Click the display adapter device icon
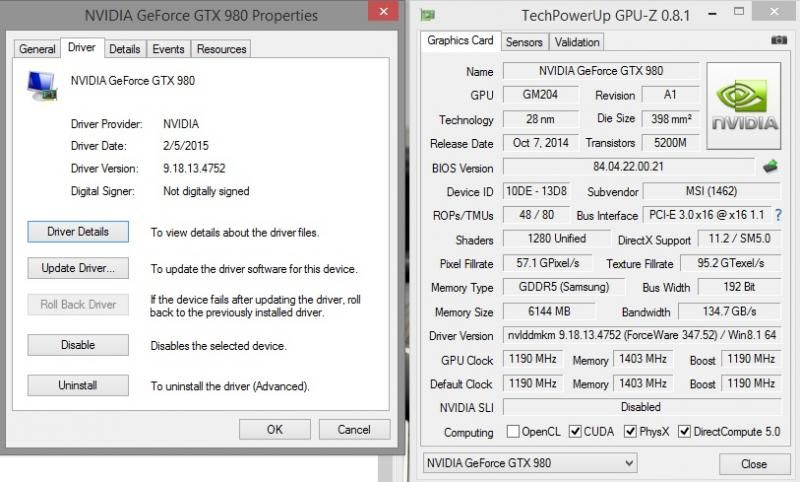The width and height of the screenshot is (800, 482). click(42, 86)
